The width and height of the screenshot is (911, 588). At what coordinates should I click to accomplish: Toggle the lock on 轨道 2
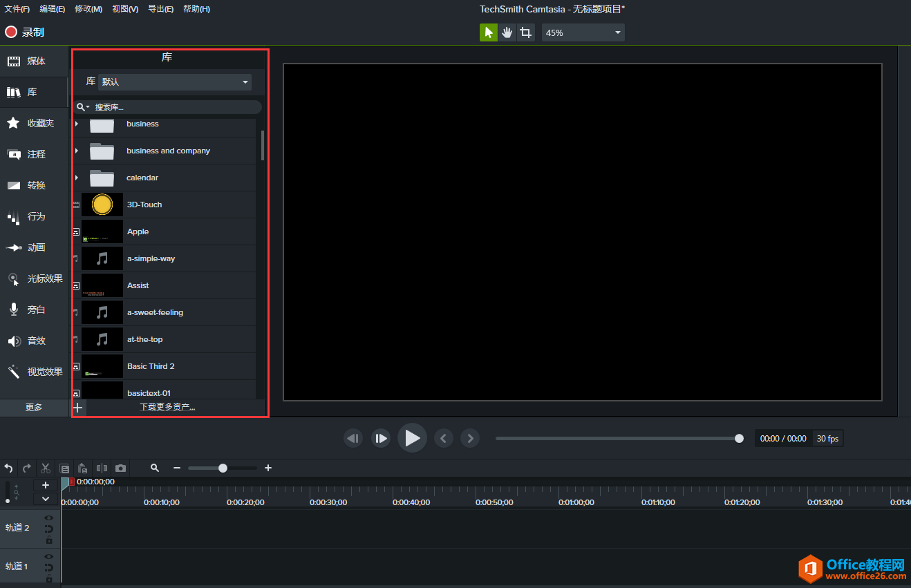point(49,540)
